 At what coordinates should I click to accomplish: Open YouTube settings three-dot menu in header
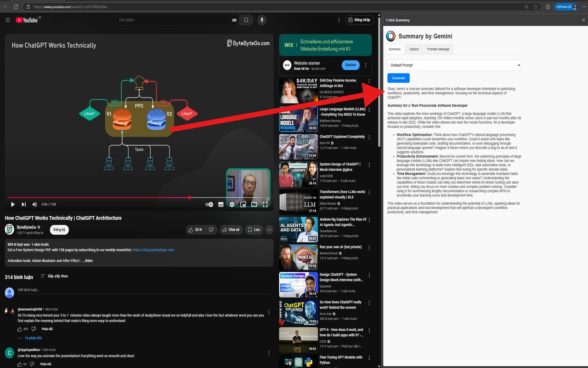click(x=339, y=20)
